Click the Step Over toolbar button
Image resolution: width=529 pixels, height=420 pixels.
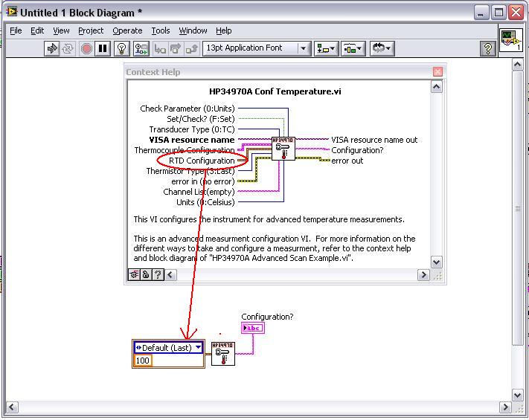pos(176,48)
